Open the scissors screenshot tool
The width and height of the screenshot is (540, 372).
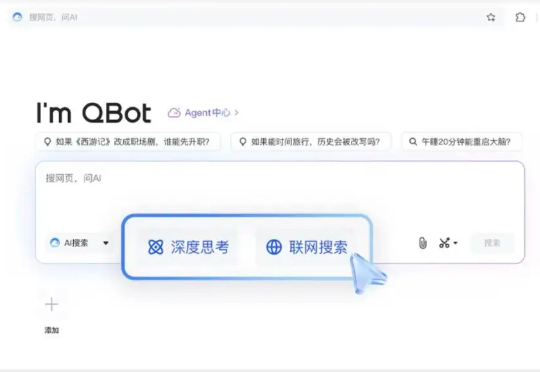coord(444,243)
